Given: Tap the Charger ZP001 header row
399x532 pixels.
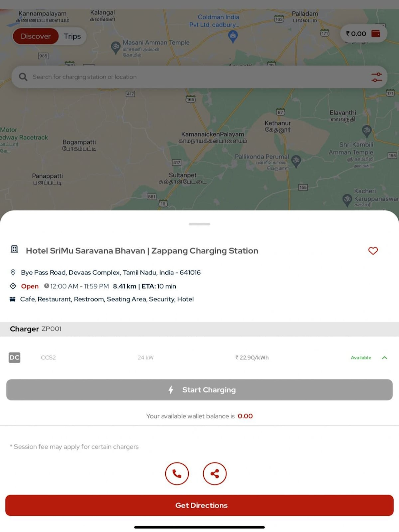Looking at the screenshot, I should coord(199,329).
